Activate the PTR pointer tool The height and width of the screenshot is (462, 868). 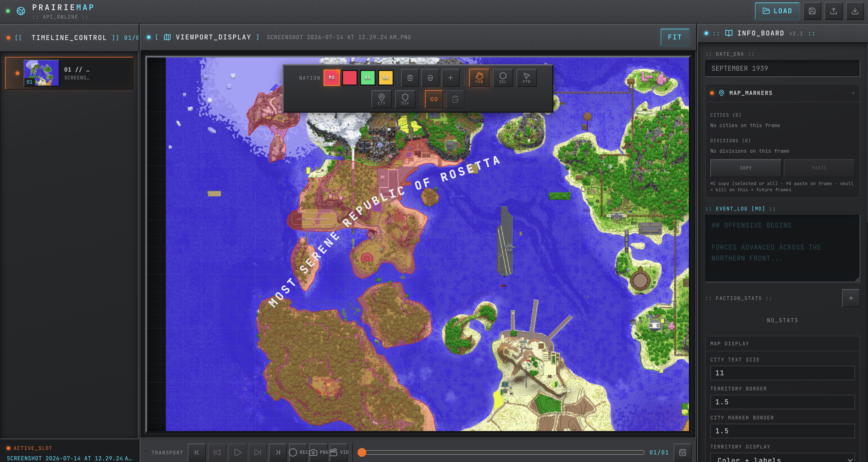[x=526, y=78]
